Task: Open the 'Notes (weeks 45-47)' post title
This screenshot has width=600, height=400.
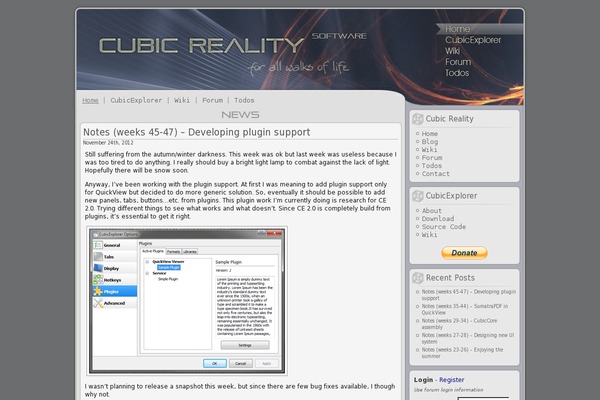Action: (197, 132)
